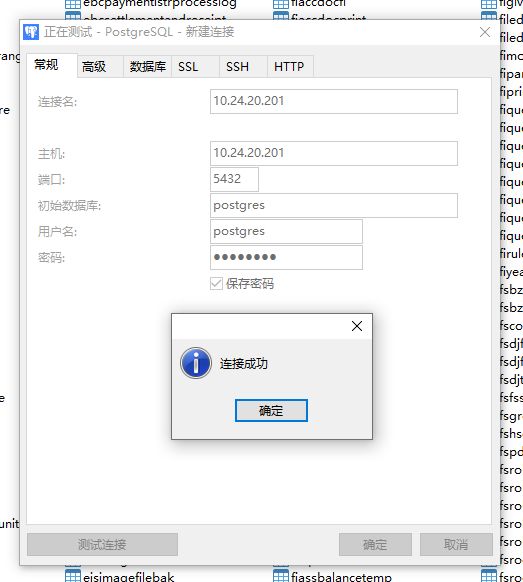Image resolution: width=523 pixels, height=582 pixels.
Task: Click the 端口 field showing 5432
Action: [234, 179]
